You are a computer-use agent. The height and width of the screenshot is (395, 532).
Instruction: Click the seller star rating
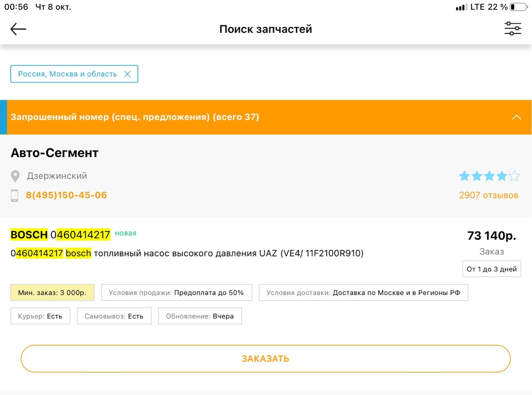pyautogui.click(x=489, y=176)
